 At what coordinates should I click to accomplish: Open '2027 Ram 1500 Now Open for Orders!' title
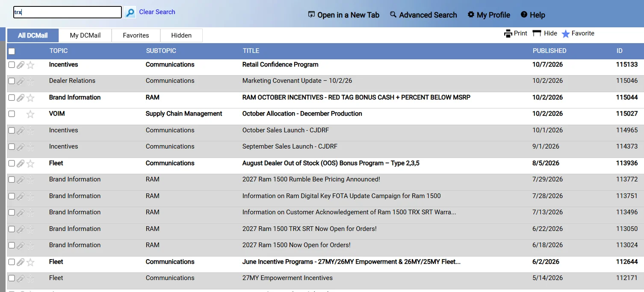point(296,245)
